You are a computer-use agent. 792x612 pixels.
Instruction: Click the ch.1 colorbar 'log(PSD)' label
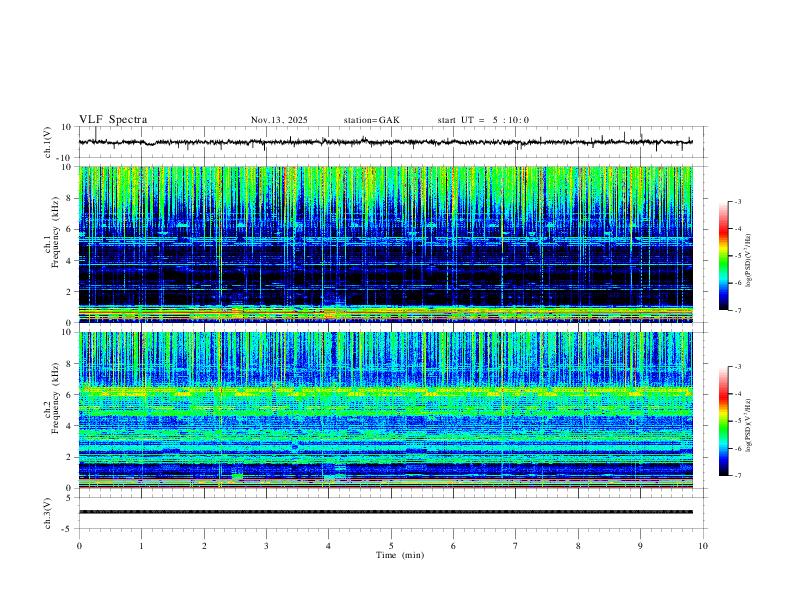coord(749,261)
